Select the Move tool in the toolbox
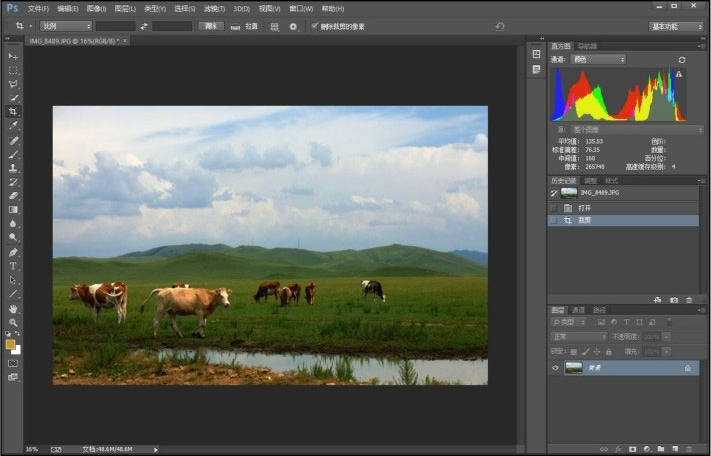Screen dimensions: 711x456 pyautogui.click(x=13, y=56)
